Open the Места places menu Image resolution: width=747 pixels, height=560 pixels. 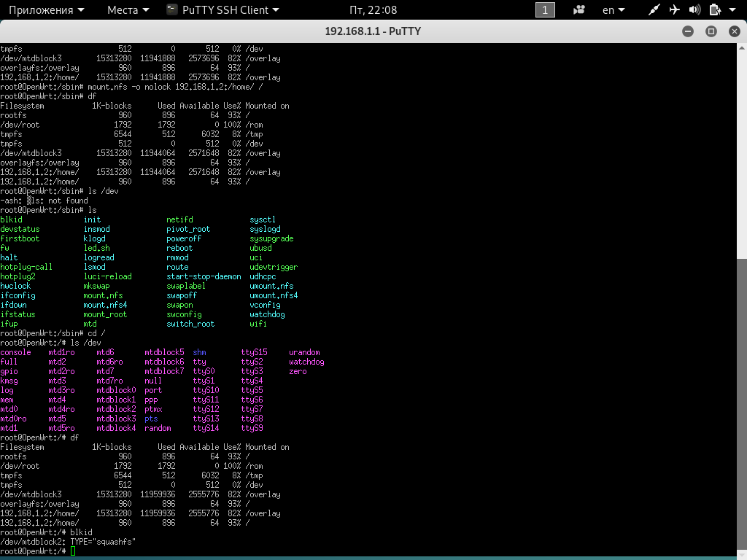click(128, 10)
